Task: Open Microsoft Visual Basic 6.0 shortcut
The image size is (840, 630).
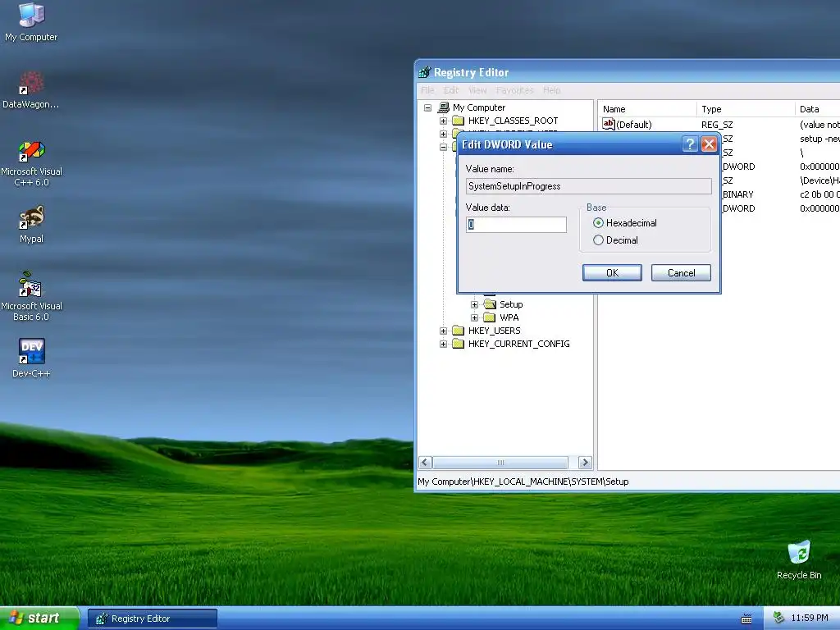Action: 31,297
